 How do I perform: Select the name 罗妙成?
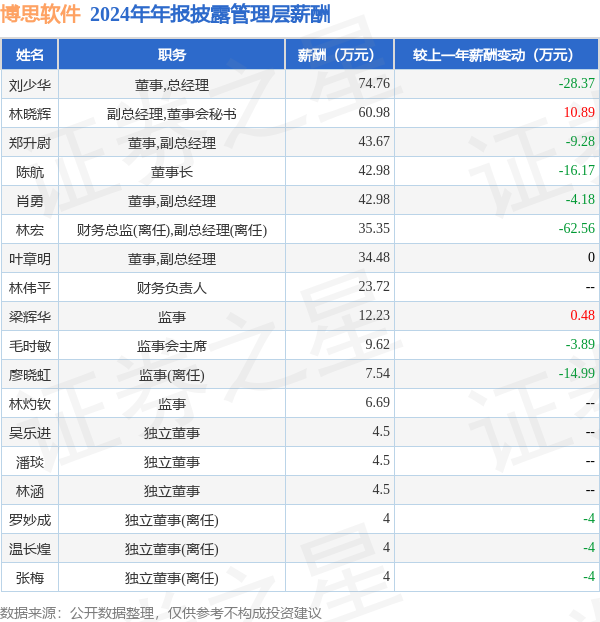click(x=30, y=520)
